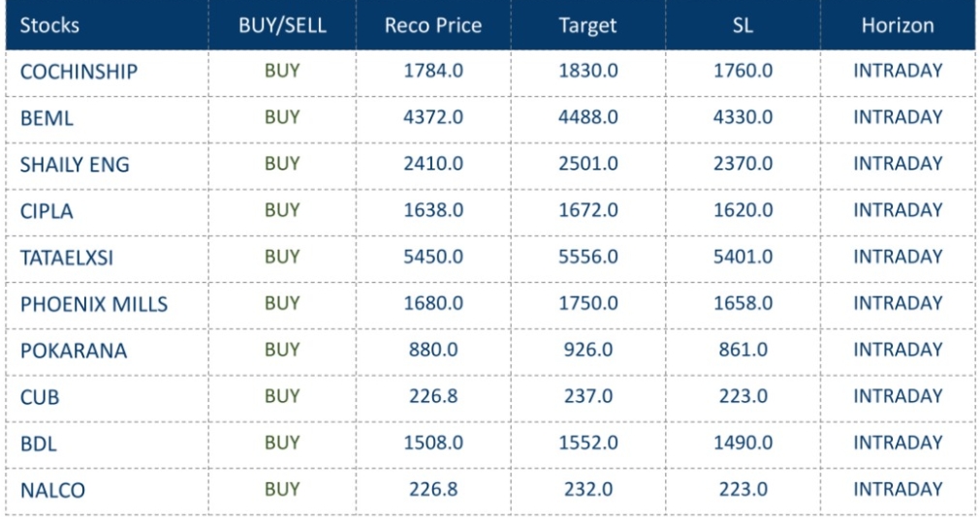Click the BUY/SELL column header
This screenshot has width=980, height=523.
point(282,25)
